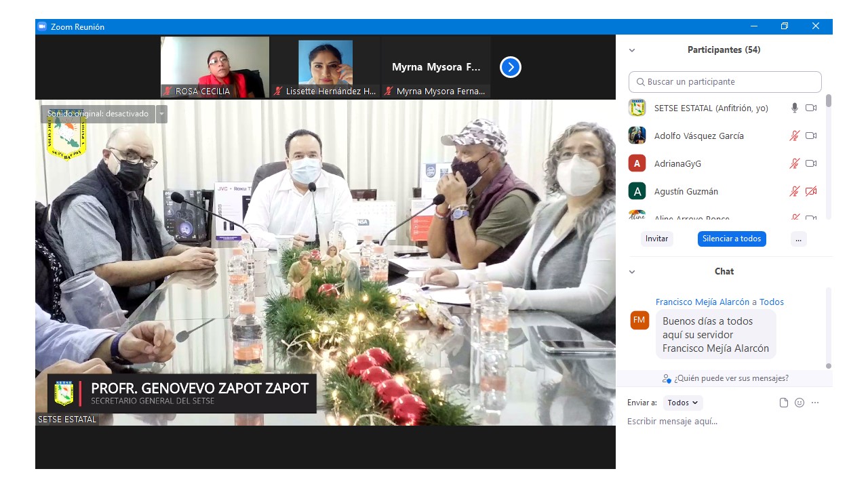Screen dimensions: 868x488
Task: Toggle Sonido original: desactivado button
Action: [98, 114]
